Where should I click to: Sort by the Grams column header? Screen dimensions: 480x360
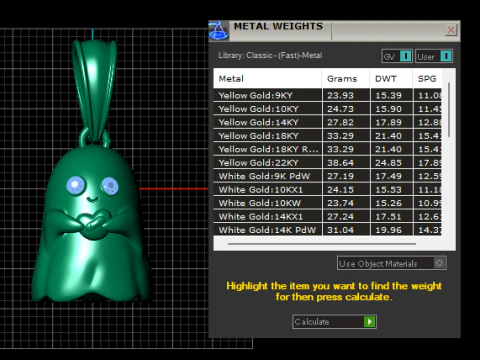346,79
